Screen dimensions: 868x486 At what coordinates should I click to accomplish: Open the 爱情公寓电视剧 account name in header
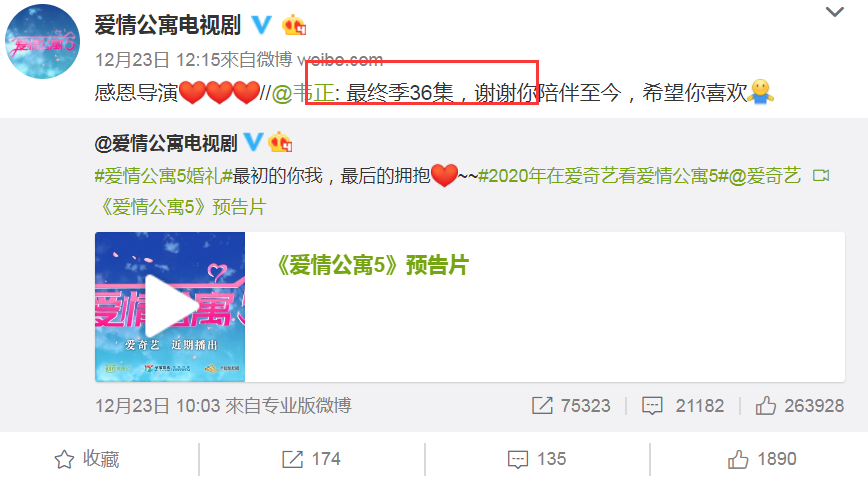(x=168, y=25)
